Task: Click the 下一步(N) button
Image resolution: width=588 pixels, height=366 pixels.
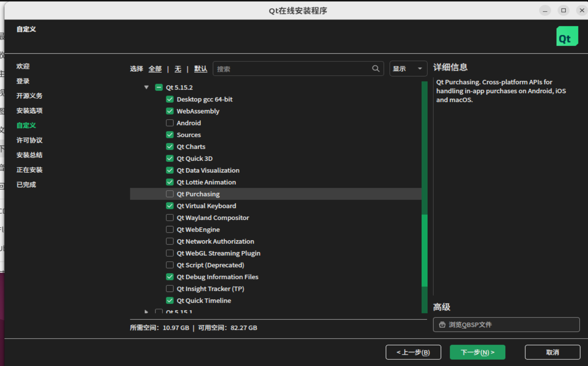Action: click(x=477, y=352)
